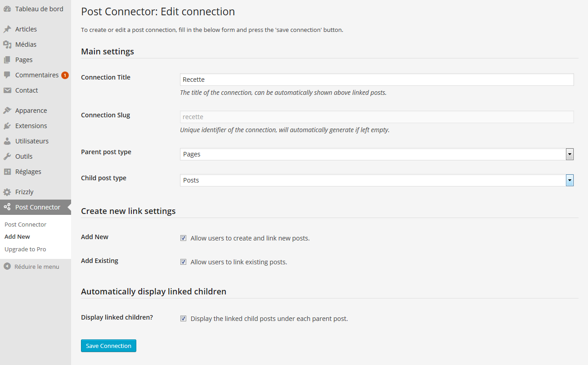Click the Add New submenu link
Image resolution: width=588 pixels, height=365 pixels.
17,236
